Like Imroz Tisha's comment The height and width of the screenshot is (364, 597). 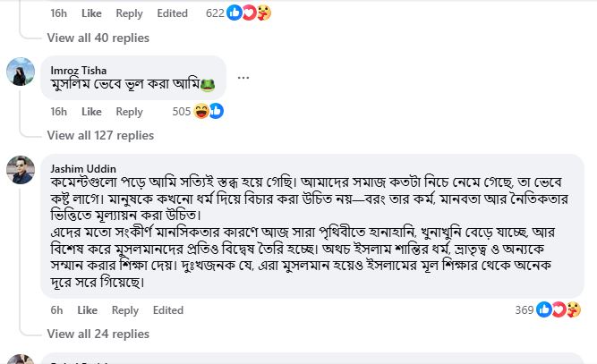pos(91,112)
